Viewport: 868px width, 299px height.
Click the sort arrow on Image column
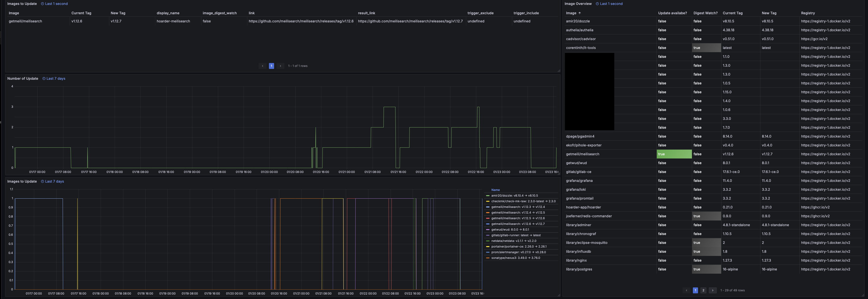[x=580, y=13]
